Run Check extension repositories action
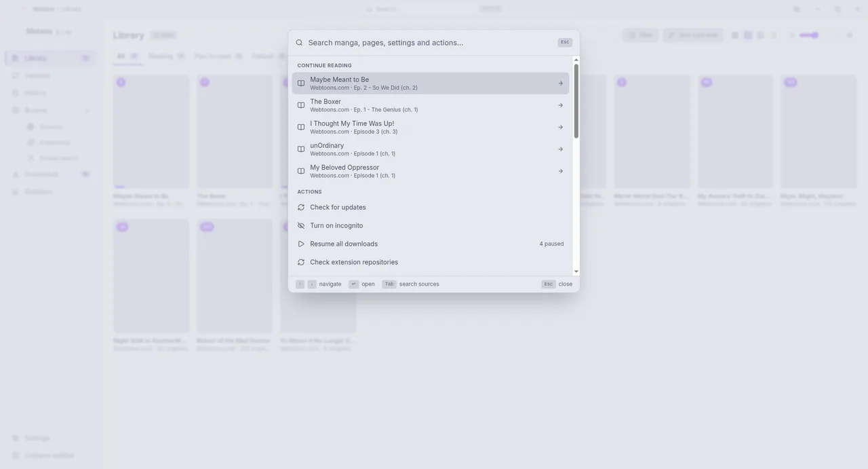The height and width of the screenshot is (469, 868). 431,262
